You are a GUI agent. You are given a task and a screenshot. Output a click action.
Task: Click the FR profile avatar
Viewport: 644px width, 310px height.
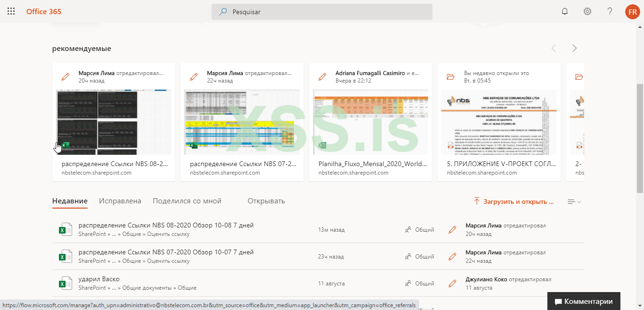point(632,11)
